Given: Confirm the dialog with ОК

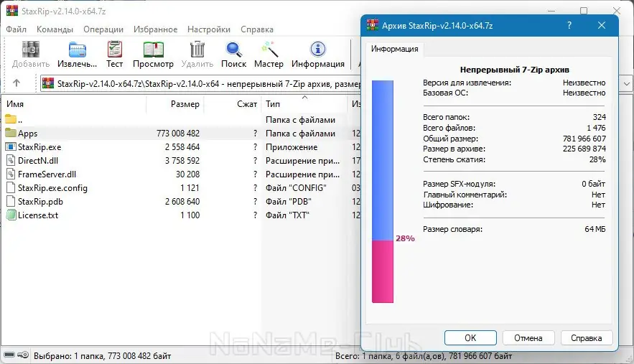Looking at the screenshot, I should point(470,337).
